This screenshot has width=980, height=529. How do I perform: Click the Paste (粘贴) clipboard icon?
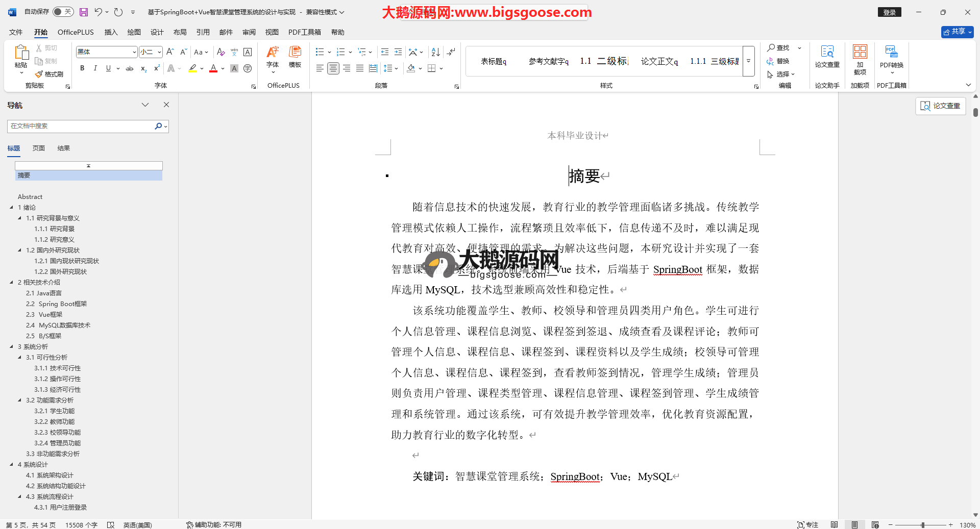tap(21, 53)
